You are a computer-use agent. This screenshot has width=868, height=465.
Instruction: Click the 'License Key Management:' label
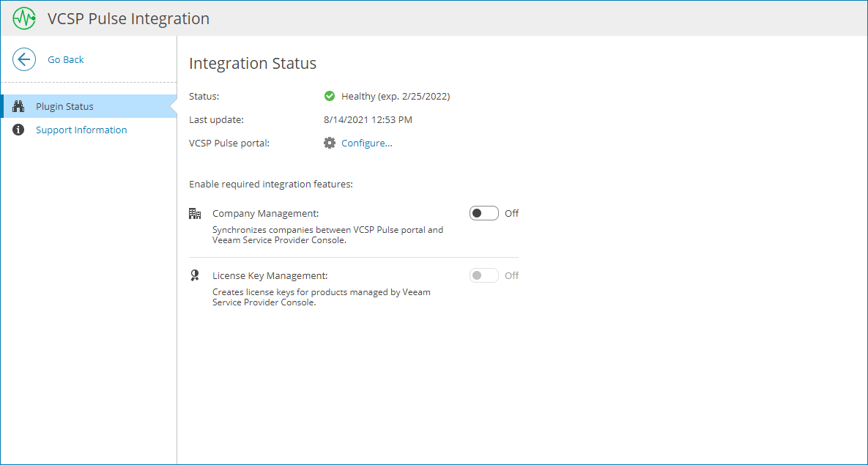(x=270, y=275)
